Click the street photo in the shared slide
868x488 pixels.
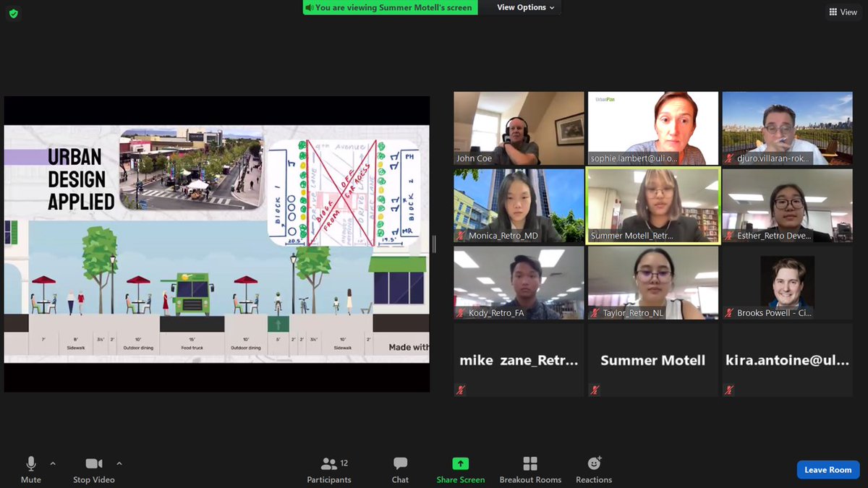[x=191, y=169]
